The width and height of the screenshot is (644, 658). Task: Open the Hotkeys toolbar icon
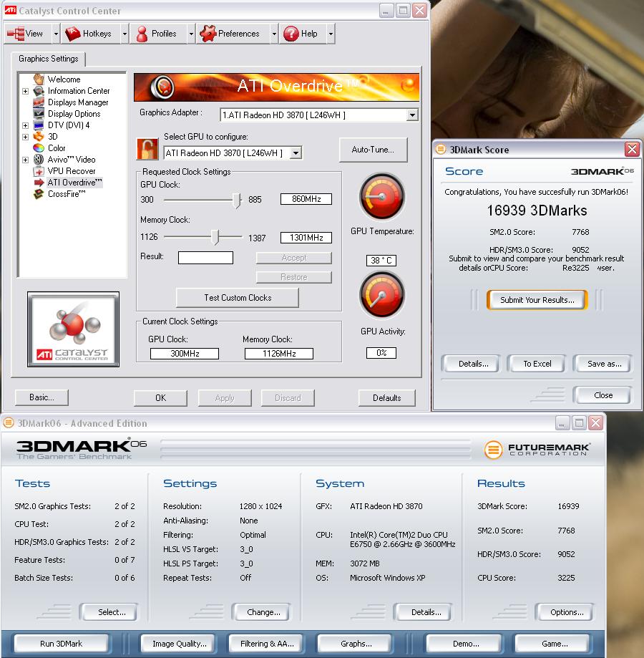tap(72, 34)
